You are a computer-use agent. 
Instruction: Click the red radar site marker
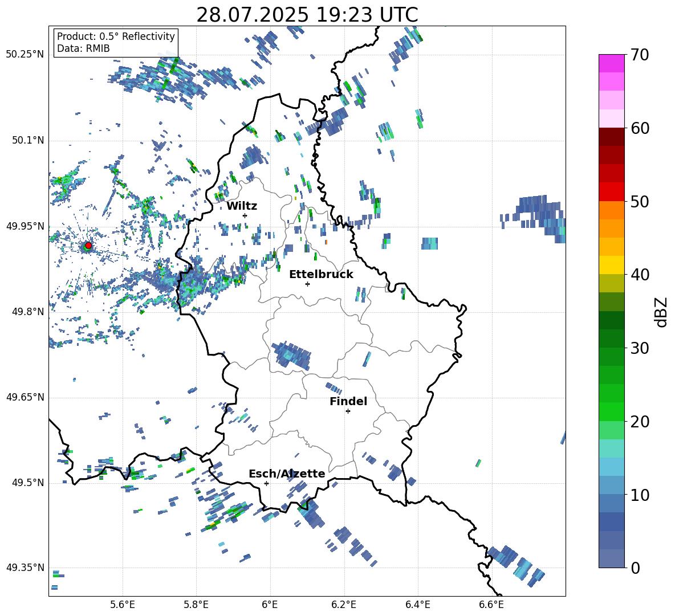point(88,246)
